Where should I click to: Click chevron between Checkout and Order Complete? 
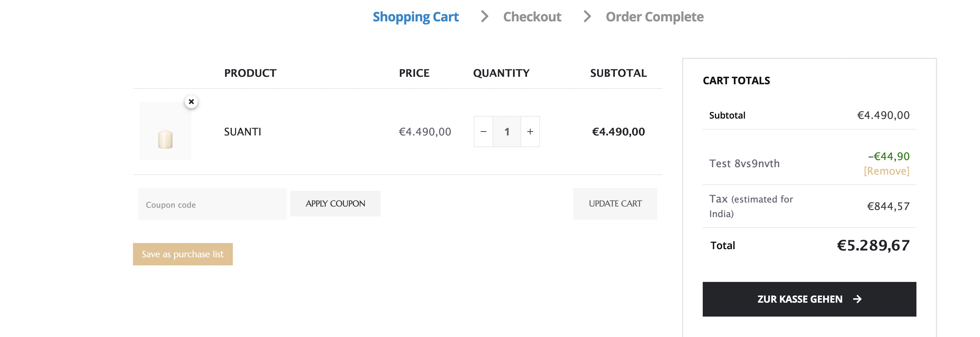[x=587, y=16]
